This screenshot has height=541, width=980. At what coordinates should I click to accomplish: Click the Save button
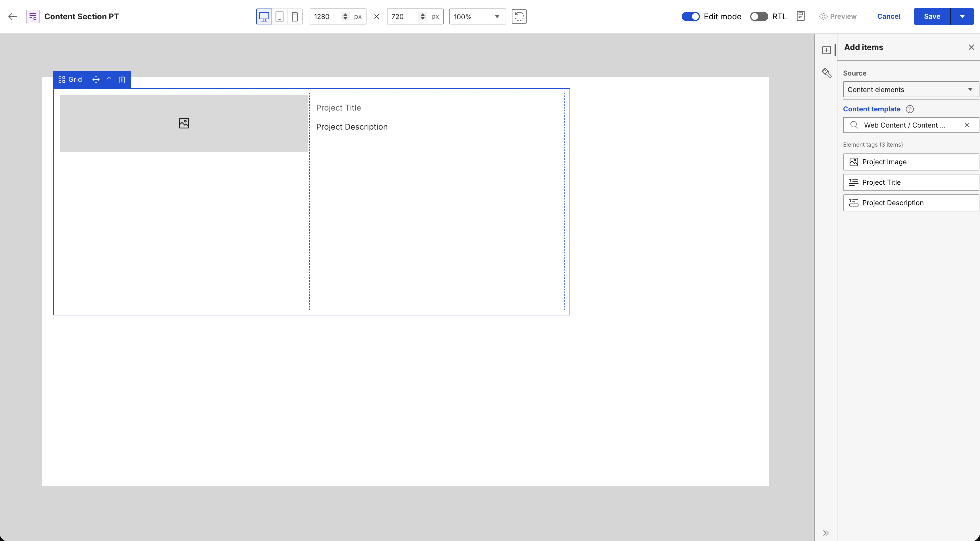click(932, 16)
